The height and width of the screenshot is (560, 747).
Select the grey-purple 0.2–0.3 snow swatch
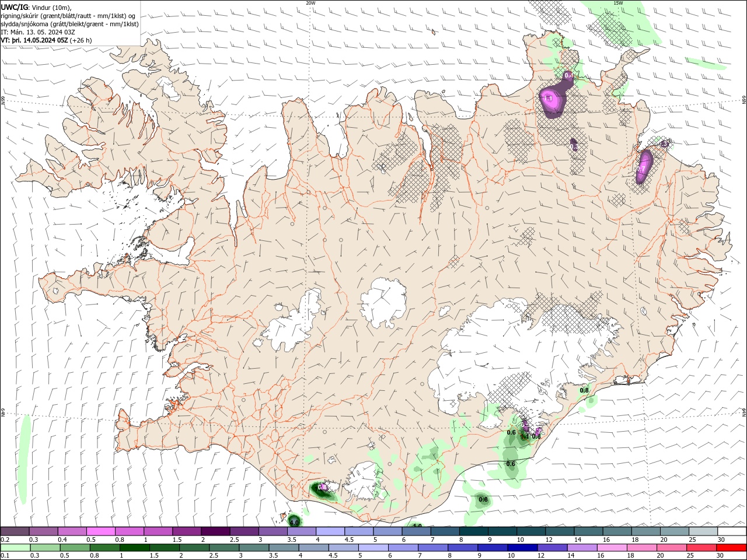pos(15,531)
